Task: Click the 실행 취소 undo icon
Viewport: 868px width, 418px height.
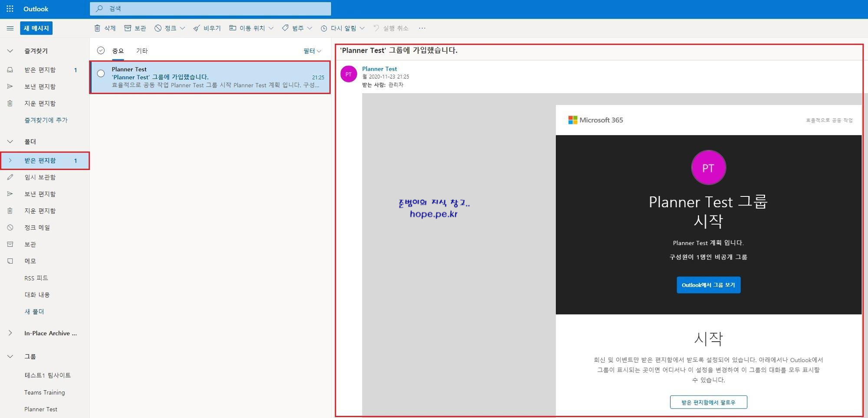Action: pos(376,28)
